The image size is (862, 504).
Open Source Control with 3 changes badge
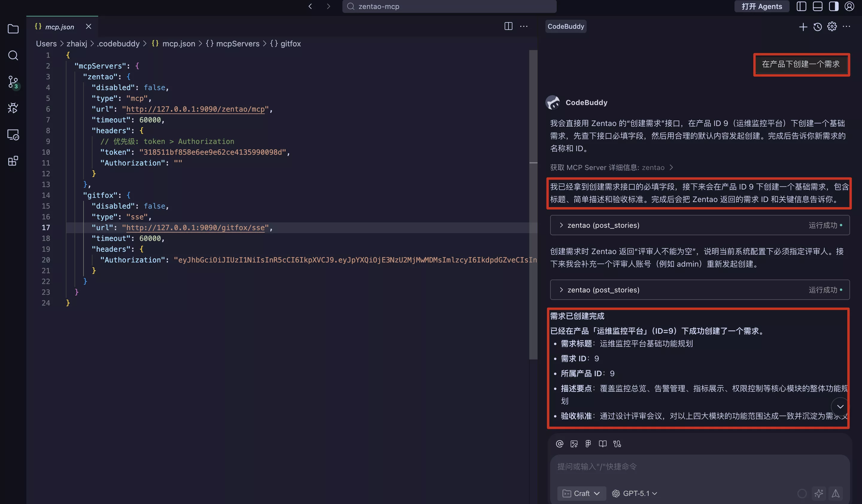(13, 82)
